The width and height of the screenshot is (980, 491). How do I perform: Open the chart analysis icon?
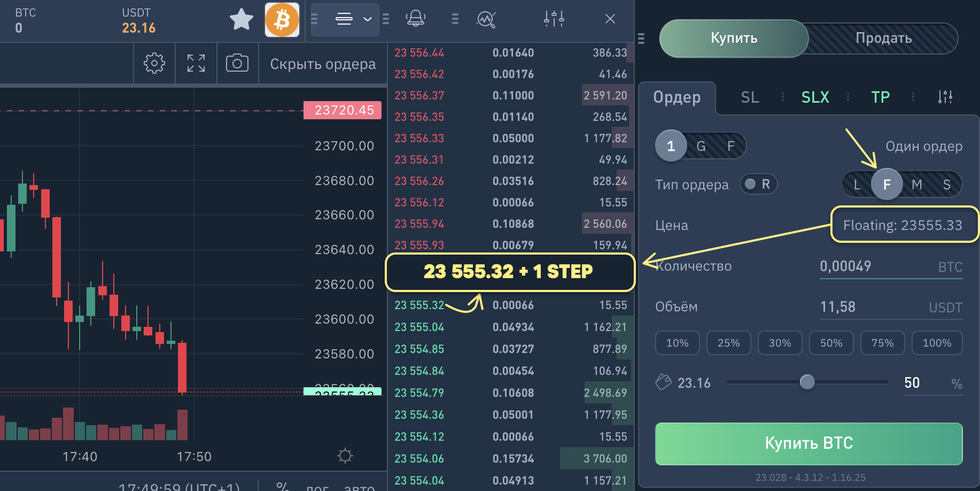coord(486,19)
